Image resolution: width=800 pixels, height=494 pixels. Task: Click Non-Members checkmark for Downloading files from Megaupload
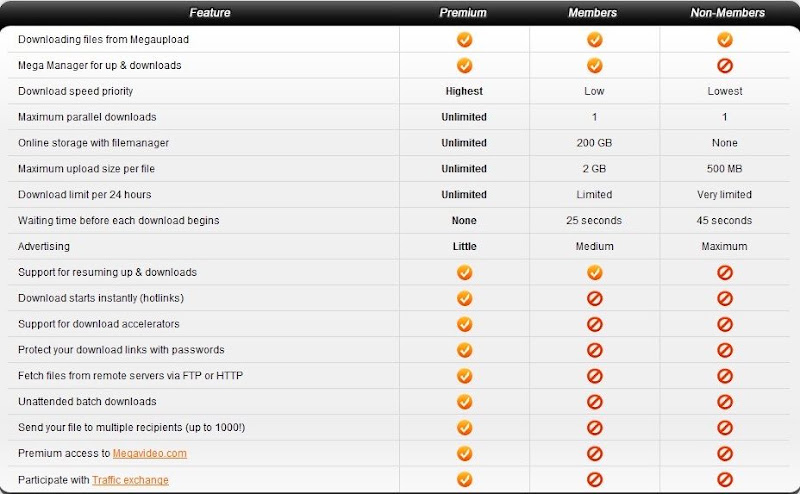pos(724,39)
